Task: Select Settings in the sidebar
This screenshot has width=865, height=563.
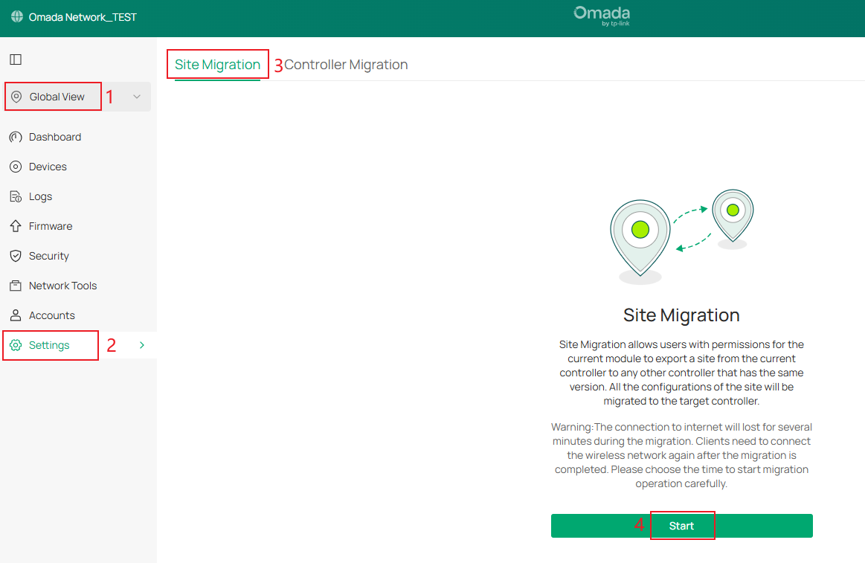Action: [49, 345]
